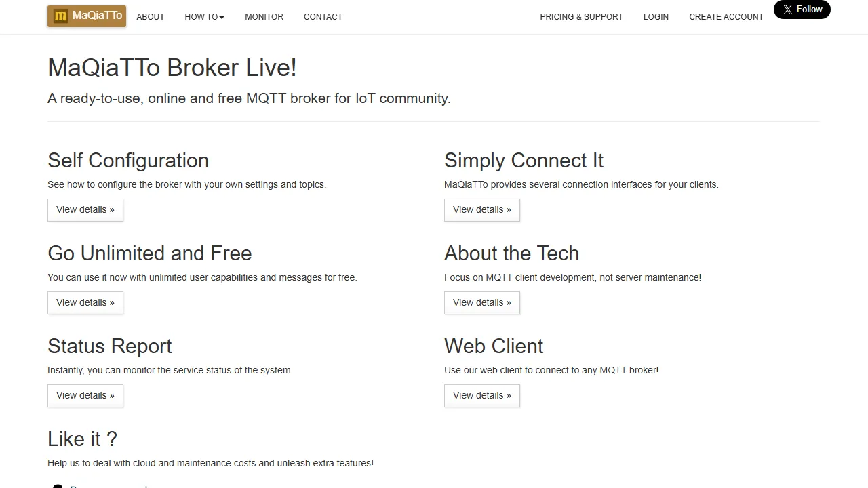This screenshot has width=868, height=488.
Task: Click the dark bullet below Like it heading
Action: tap(58, 485)
